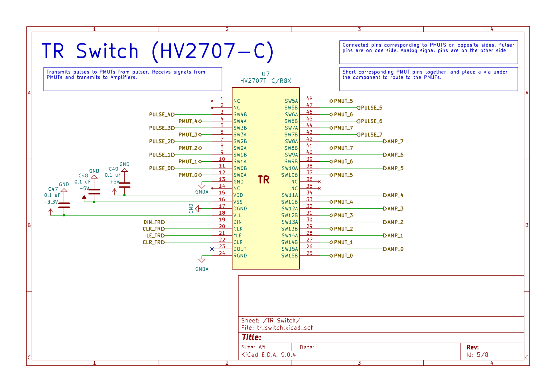Screen dimensions: 556x392
Task: Click the 'Date:' field in title block
Action: coord(307,347)
